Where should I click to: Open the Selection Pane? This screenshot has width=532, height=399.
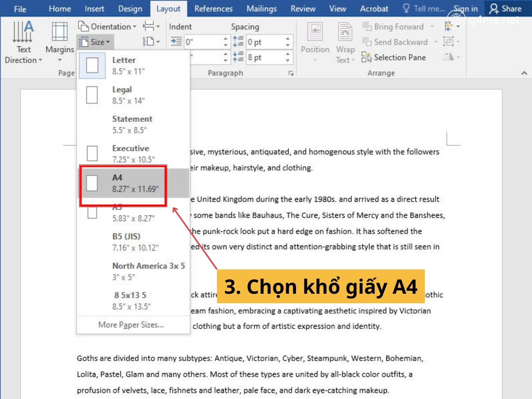click(x=394, y=57)
